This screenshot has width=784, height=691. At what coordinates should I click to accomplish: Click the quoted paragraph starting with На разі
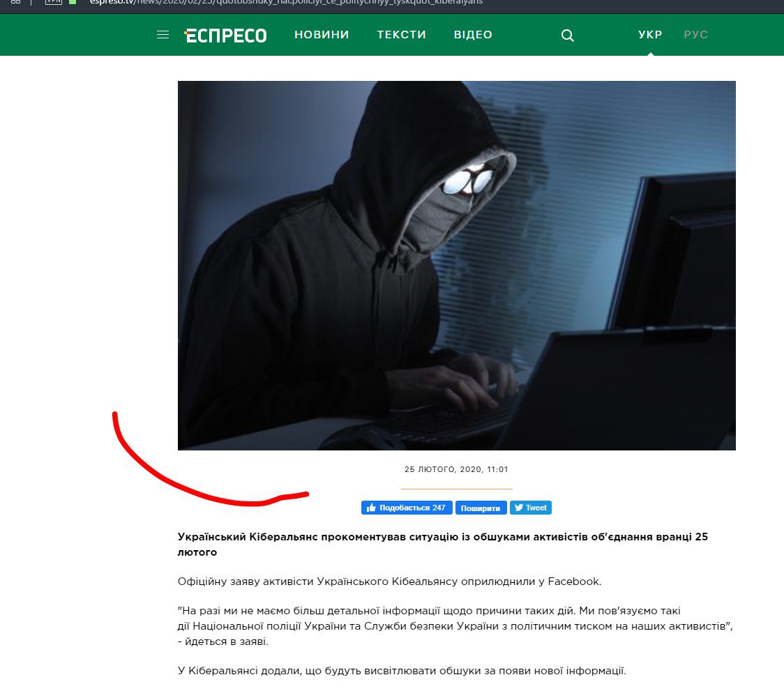click(455, 625)
